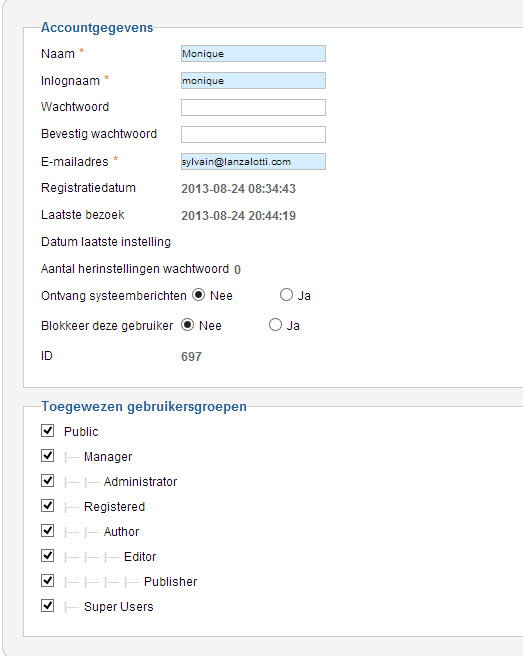The height and width of the screenshot is (656, 523).
Task: Uncheck the Editor group checkbox
Action: point(48,556)
